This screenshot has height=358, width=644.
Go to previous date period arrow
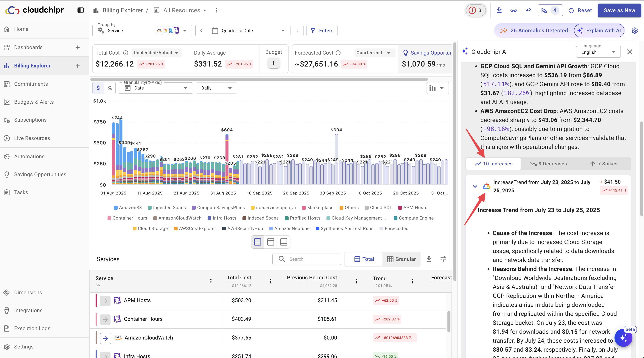[x=201, y=30]
